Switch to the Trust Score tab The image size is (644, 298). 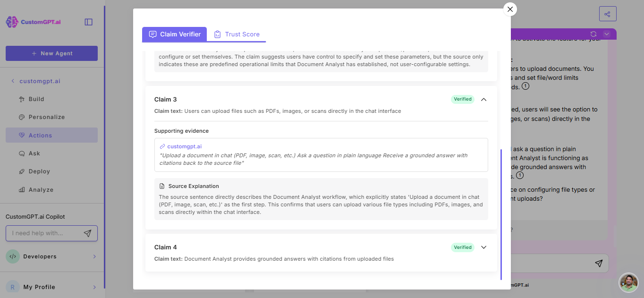click(x=237, y=34)
